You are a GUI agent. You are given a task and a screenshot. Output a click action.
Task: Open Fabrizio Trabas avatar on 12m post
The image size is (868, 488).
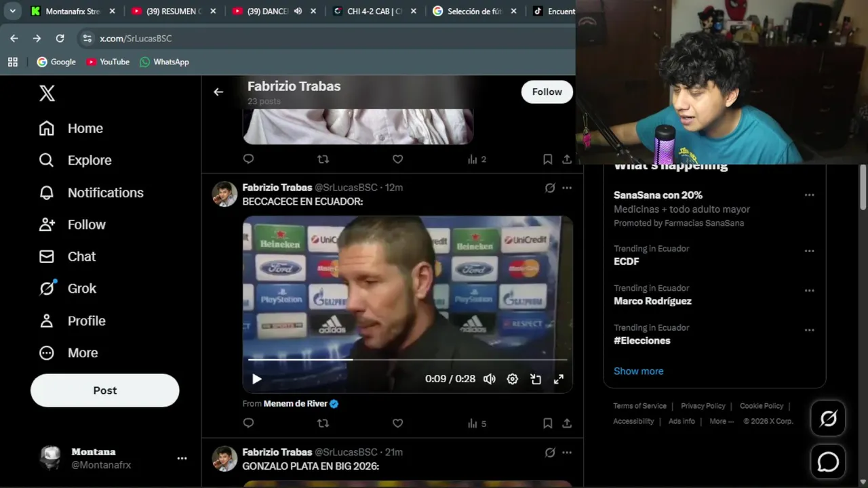click(x=224, y=194)
